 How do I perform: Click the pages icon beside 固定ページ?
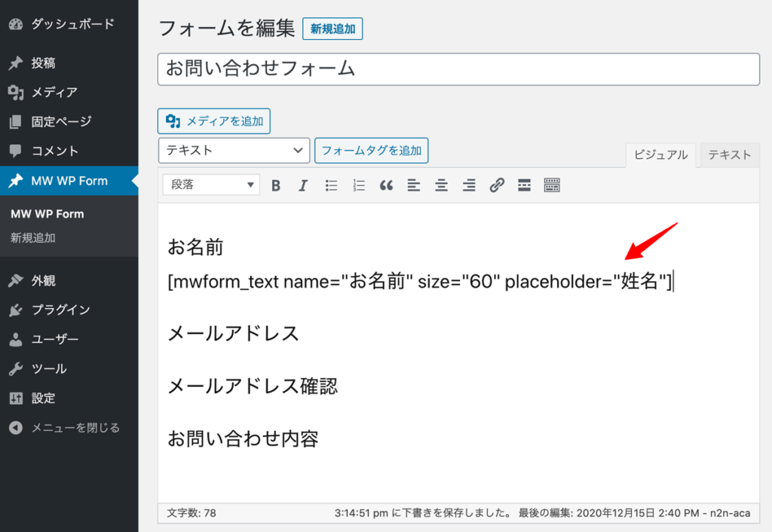pyautogui.click(x=16, y=121)
